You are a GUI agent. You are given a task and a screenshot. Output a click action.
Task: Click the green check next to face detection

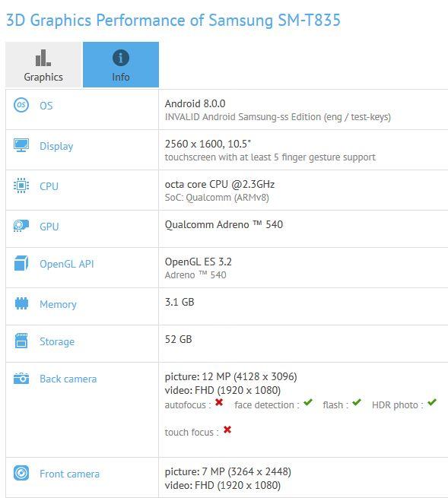[x=308, y=402]
